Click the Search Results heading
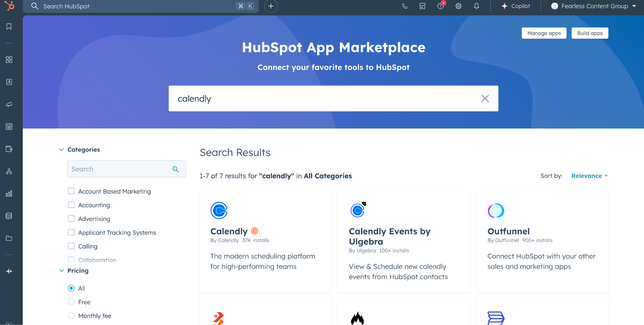The image size is (644, 325). click(x=235, y=152)
